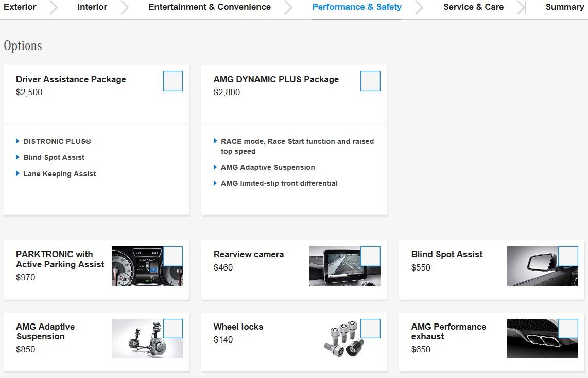588x378 pixels.
Task: Expand the Lane Keeping Assist arrow
Action: [18, 173]
